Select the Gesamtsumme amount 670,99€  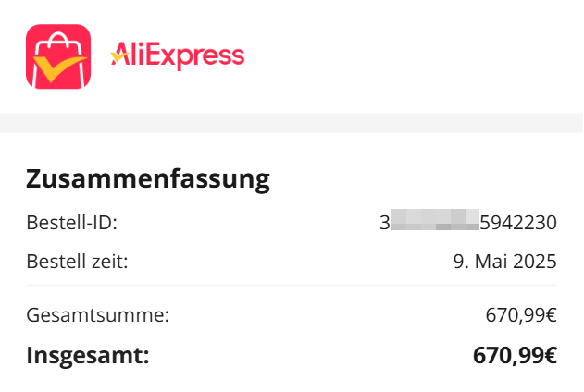click(521, 315)
